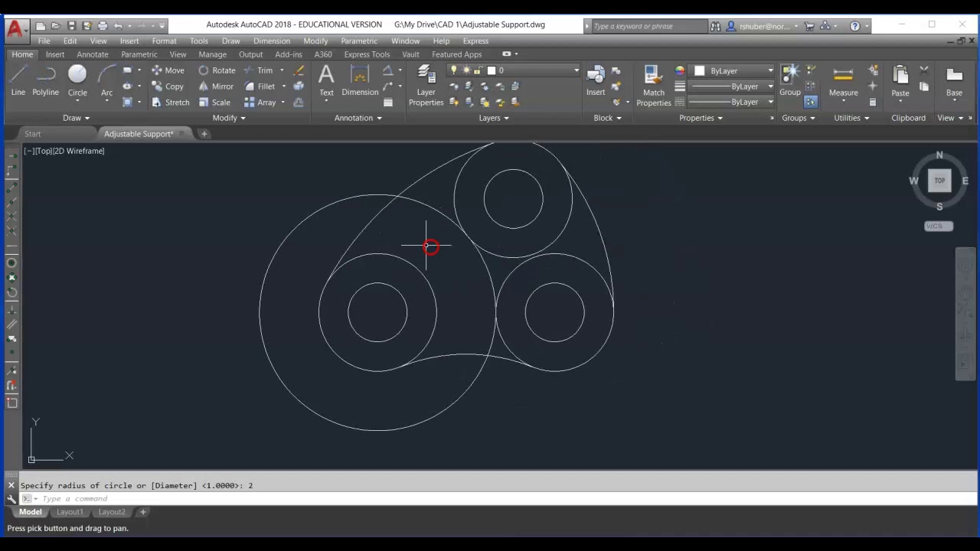
Task: Expand the Block panel
Action: [x=608, y=118]
